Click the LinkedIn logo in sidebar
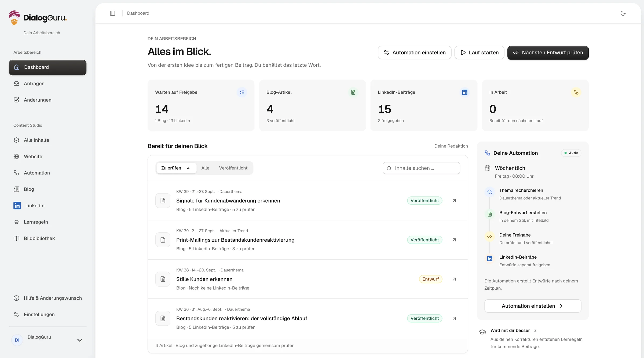This screenshot has width=644, height=358. coord(17,206)
